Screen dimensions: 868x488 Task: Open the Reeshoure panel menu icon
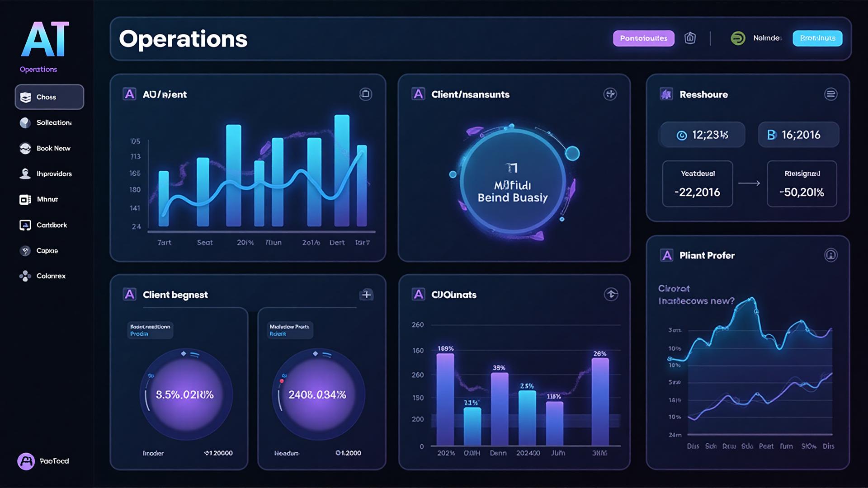(x=830, y=94)
